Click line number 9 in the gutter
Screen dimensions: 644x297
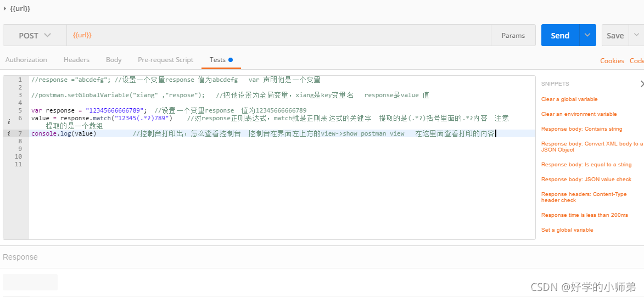point(20,149)
